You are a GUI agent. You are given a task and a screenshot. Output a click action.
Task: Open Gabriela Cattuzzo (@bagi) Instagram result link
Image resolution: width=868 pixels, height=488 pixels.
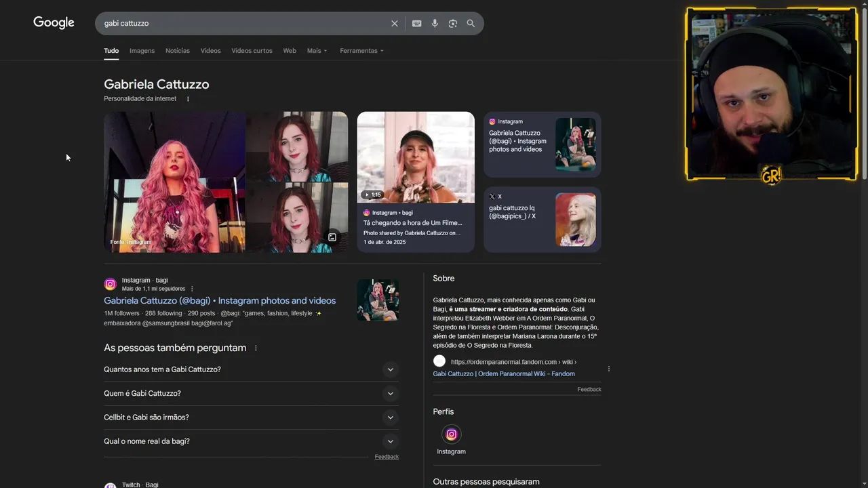click(x=220, y=300)
